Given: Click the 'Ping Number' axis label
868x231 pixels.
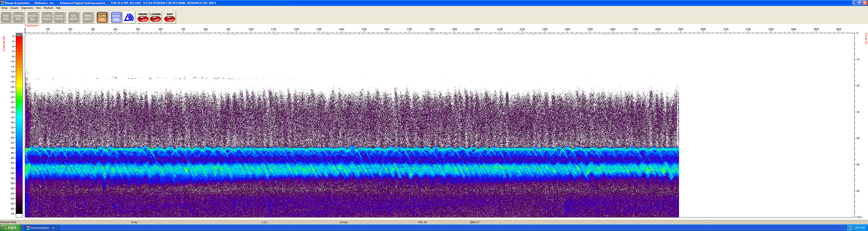Looking at the screenshot, I should pos(32,25).
